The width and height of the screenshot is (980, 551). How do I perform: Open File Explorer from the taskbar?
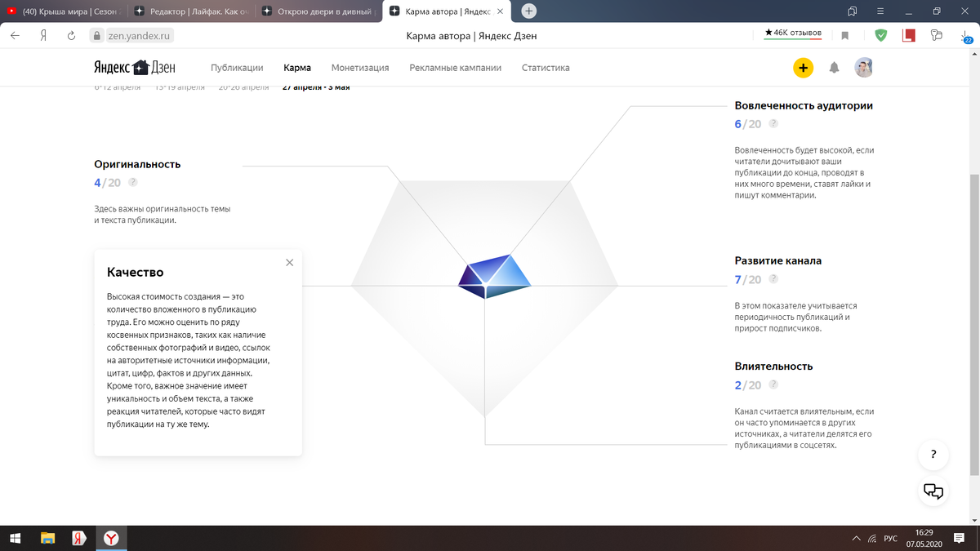[x=47, y=539]
